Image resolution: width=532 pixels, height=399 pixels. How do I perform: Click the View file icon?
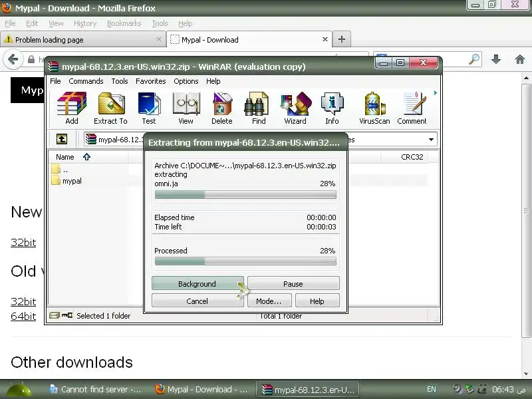point(186,108)
